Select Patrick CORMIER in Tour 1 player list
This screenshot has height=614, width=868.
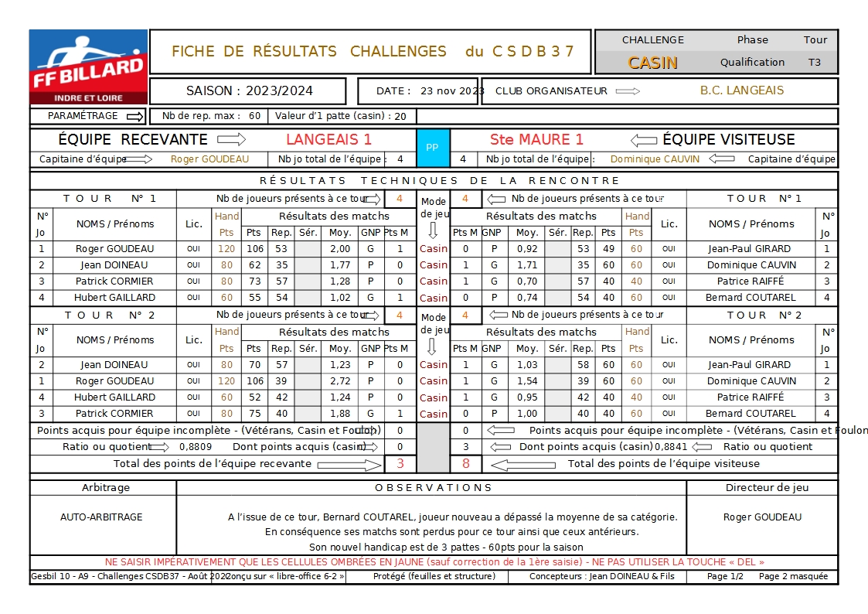[114, 281]
